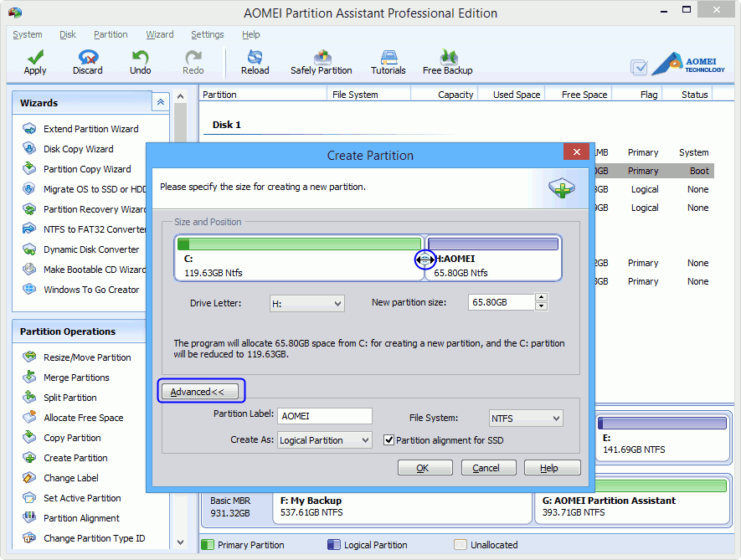Open the Create As dropdown

tap(324, 440)
